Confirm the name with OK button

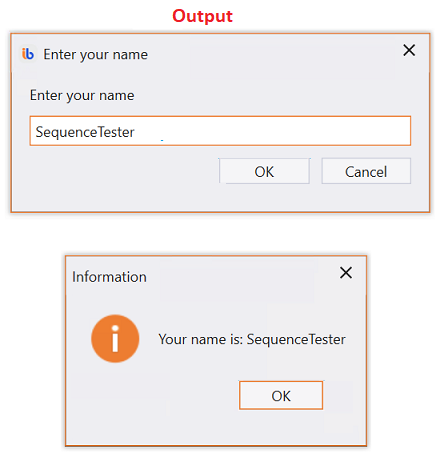tap(264, 171)
